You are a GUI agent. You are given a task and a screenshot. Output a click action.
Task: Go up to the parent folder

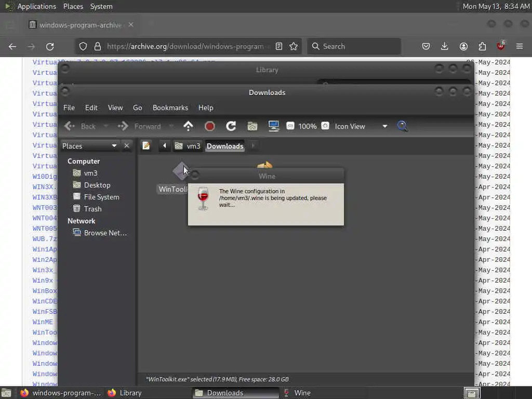188,126
